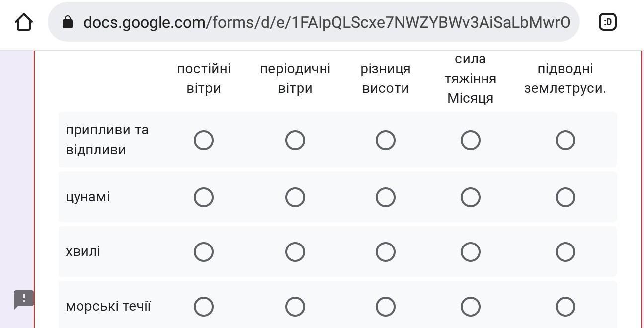Select 'підводні землетруси' for морські течії

click(565, 307)
